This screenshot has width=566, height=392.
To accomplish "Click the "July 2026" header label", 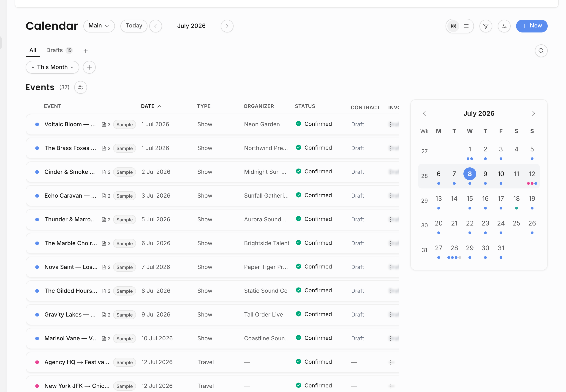I will pyautogui.click(x=191, y=26).
